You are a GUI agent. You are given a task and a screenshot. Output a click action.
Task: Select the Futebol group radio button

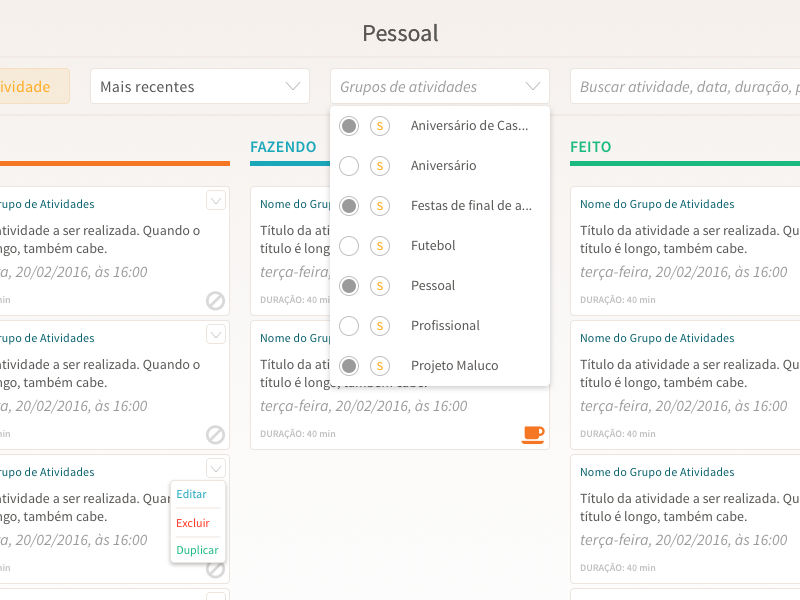tap(349, 246)
